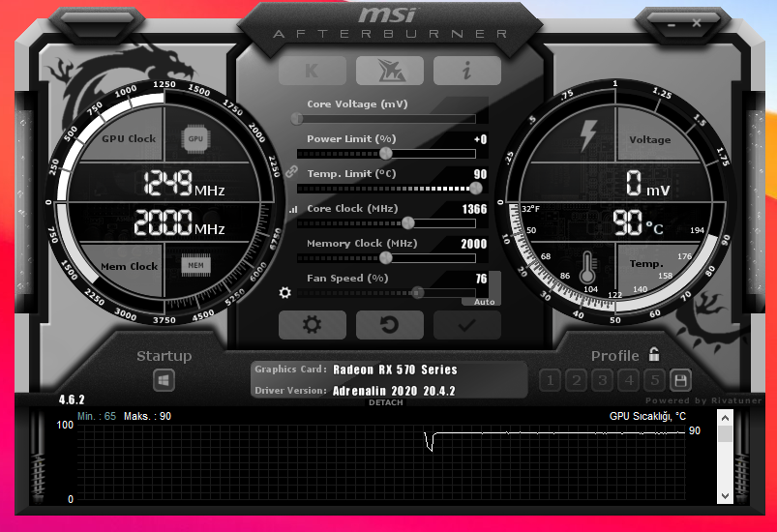Open Afterburner settings gear button
This screenshot has height=532, width=777.
[x=313, y=325]
